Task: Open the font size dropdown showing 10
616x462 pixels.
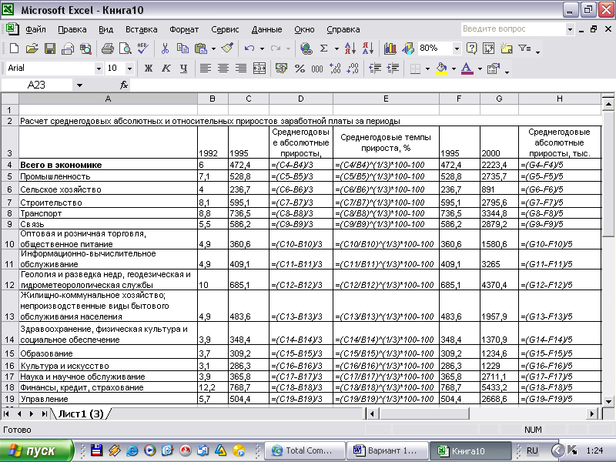Action: point(128,68)
